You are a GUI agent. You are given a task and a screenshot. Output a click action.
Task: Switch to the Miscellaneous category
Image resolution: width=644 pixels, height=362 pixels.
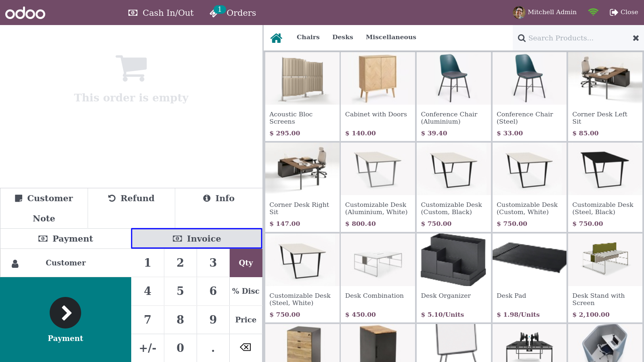pyautogui.click(x=391, y=37)
